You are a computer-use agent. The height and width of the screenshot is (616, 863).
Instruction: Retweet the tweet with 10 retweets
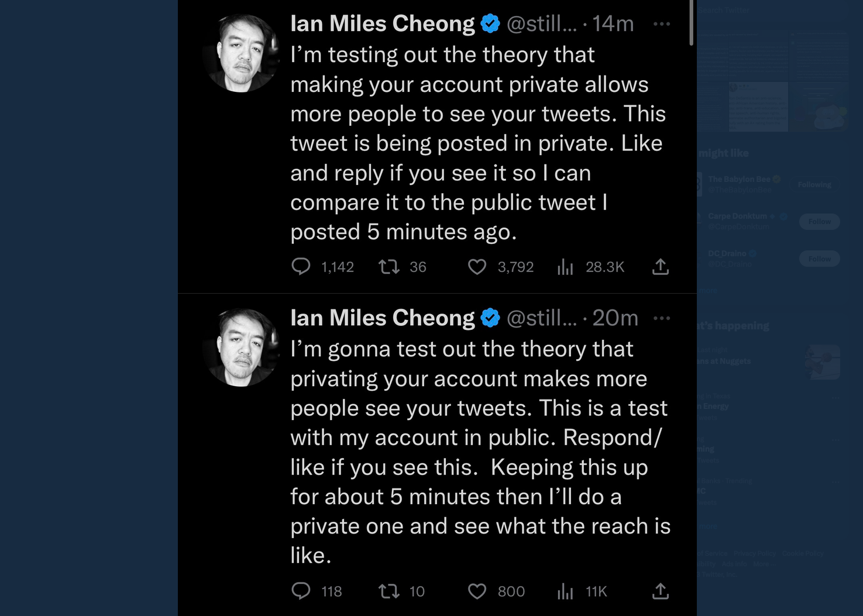388,591
